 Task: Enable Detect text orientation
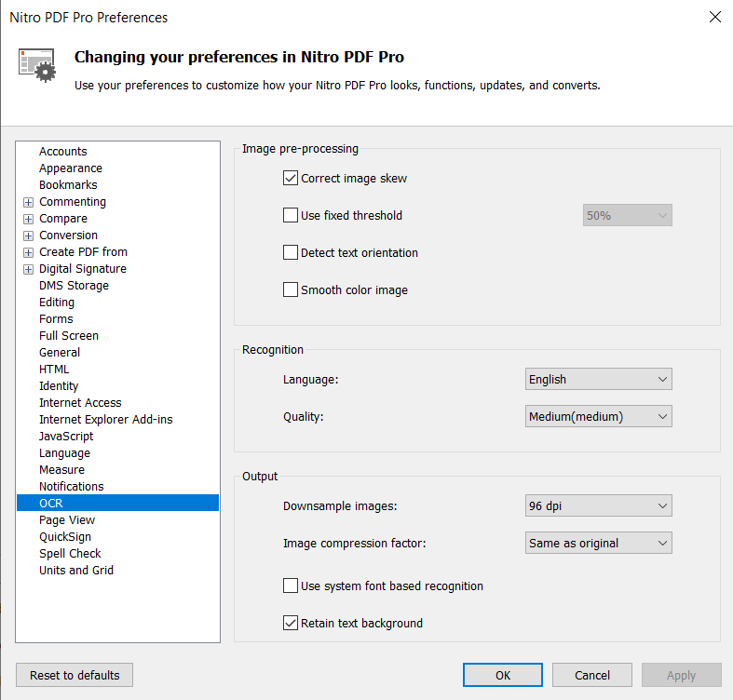[291, 252]
